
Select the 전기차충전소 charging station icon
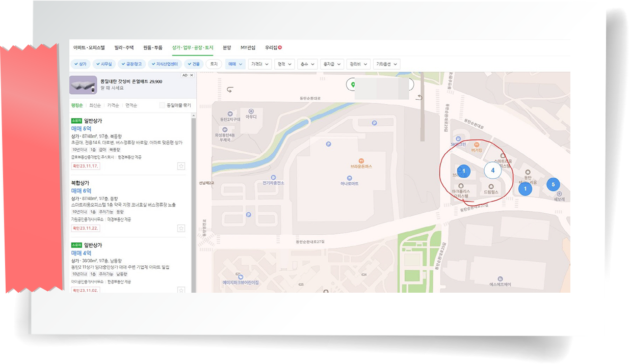[273, 177]
